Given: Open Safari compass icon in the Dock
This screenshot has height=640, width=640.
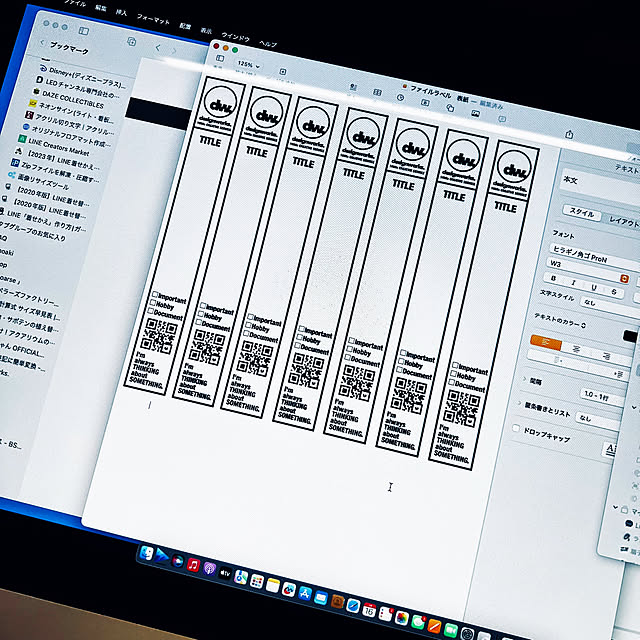Looking at the screenshot, I should 353,606.
